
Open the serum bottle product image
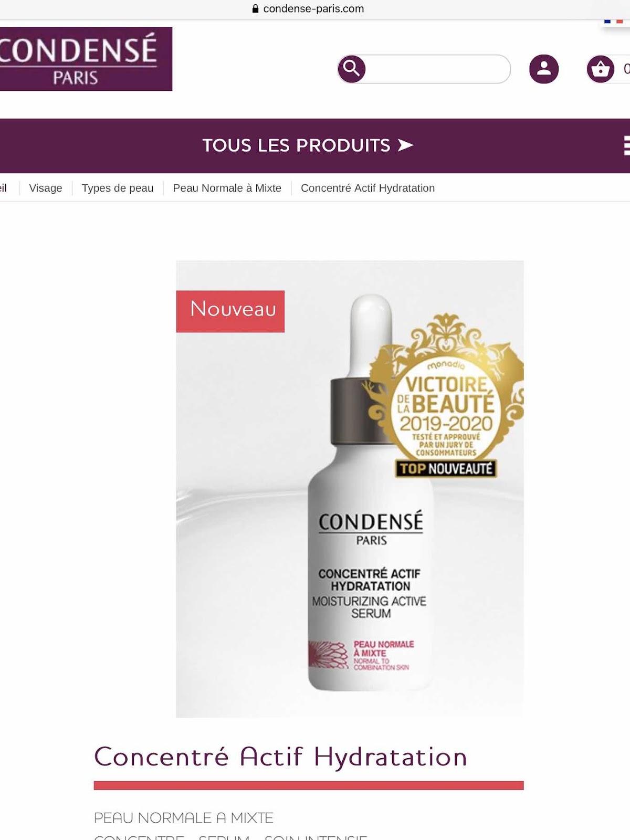pyautogui.click(x=350, y=489)
